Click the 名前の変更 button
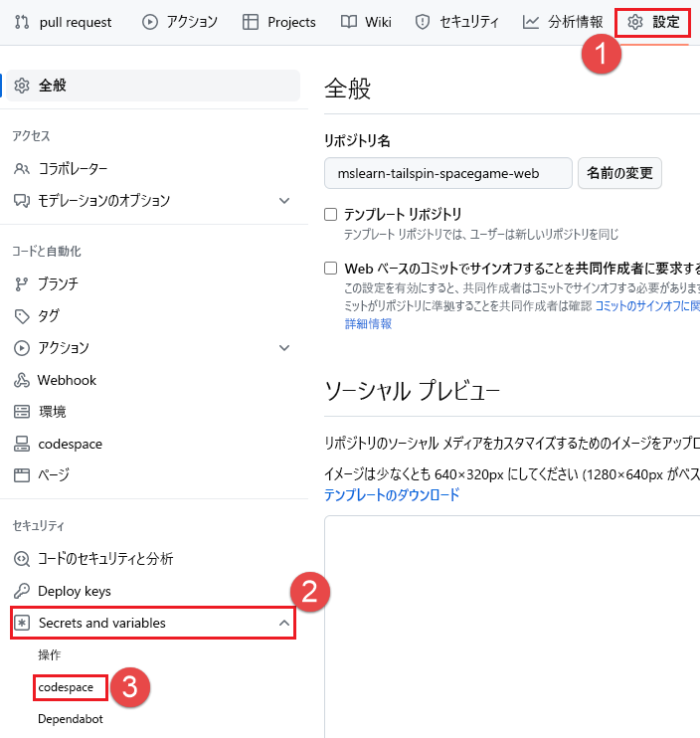 [x=619, y=173]
